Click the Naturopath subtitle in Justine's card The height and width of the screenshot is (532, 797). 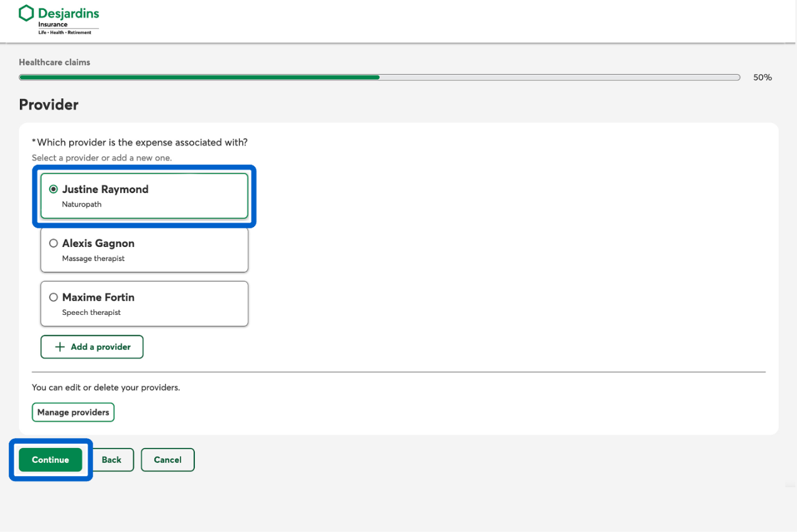point(82,204)
